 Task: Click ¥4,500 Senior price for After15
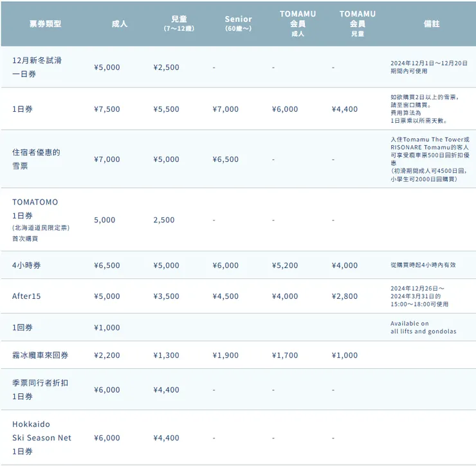tap(226, 296)
